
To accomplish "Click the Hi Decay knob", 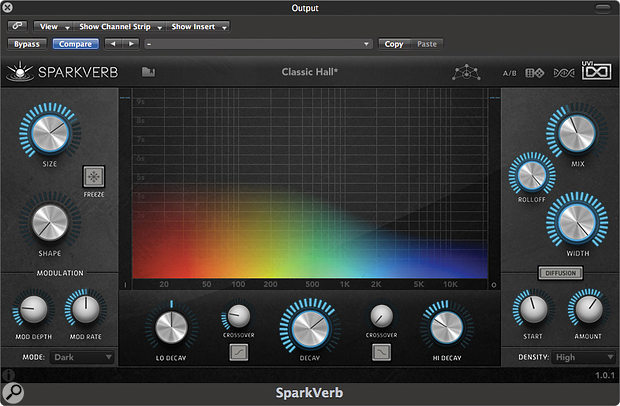I will tap(446, 327).
